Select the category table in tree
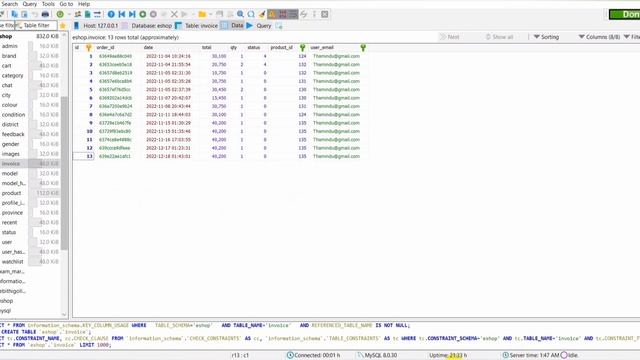The height and width of the screenshot is (360, 640). coord(13,76)
